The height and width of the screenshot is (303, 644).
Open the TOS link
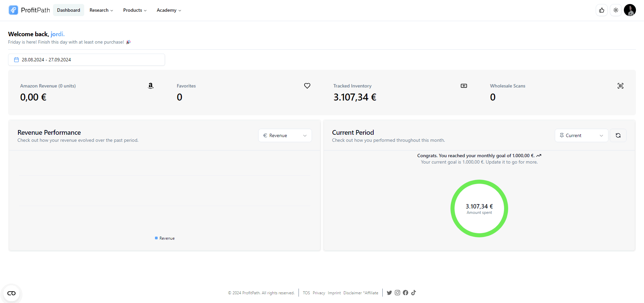coord(306,293)
